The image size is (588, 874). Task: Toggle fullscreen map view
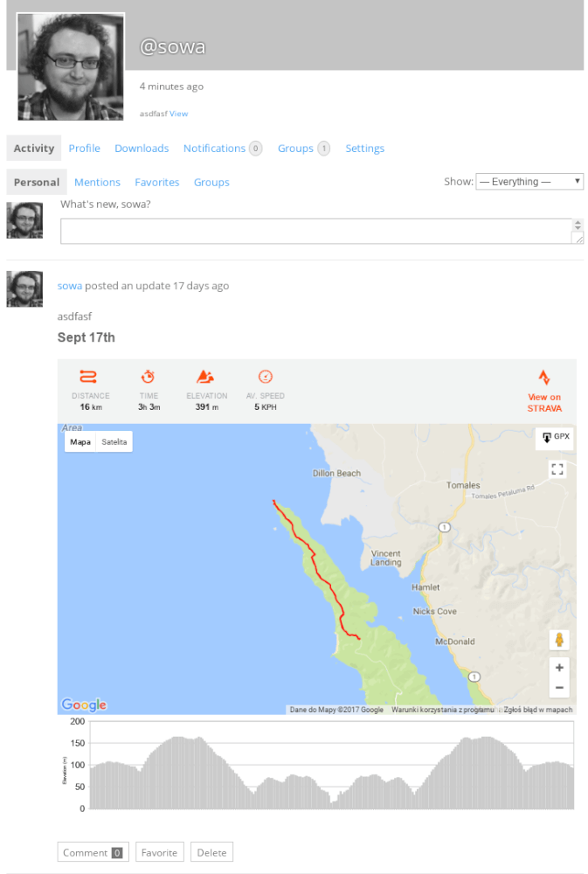[x=557, y=469]
